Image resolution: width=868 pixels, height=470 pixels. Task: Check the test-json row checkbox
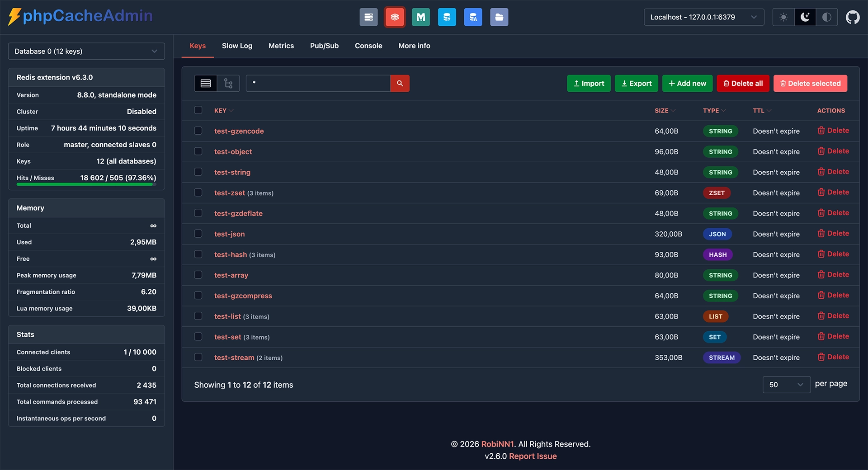coord(198,234)
